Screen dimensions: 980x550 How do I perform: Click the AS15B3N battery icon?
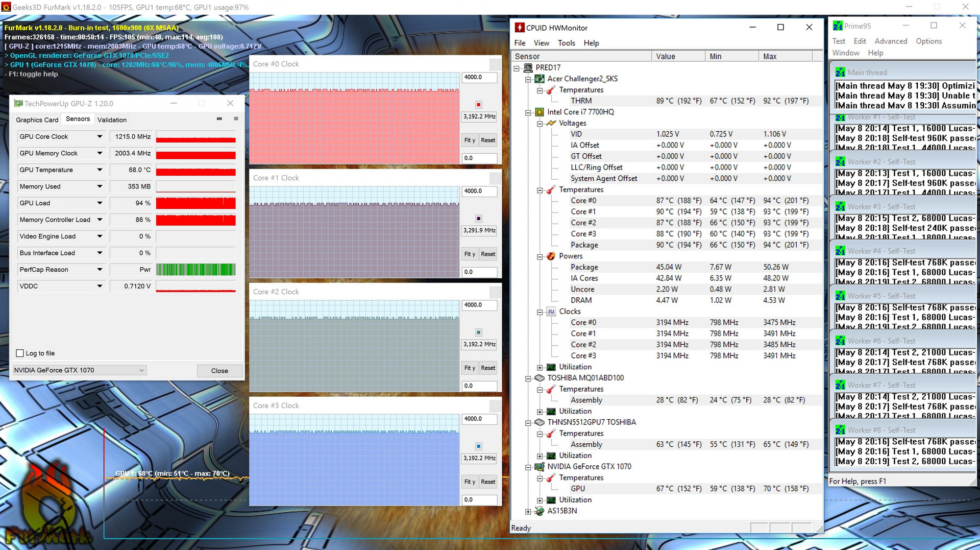pos(540,511)
